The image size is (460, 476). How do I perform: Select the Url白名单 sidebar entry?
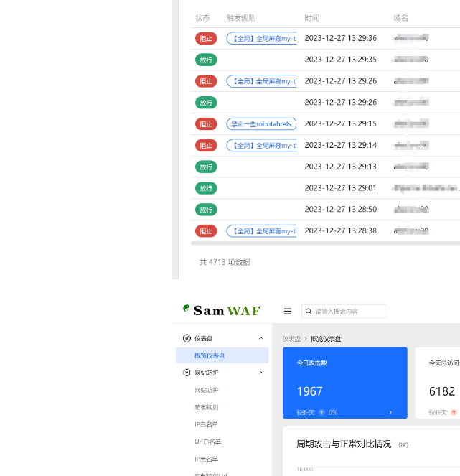point(208,442)
